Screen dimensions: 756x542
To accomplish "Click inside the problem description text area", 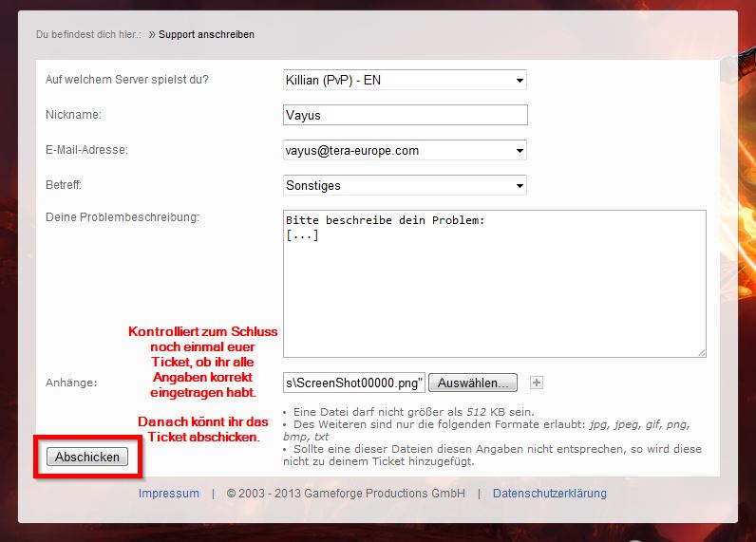I will 494,283.
